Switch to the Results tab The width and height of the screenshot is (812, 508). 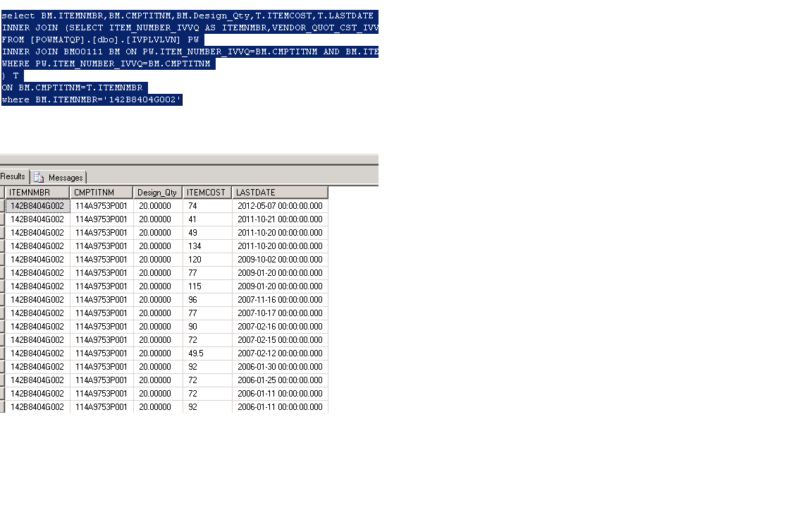pos(13,176)
